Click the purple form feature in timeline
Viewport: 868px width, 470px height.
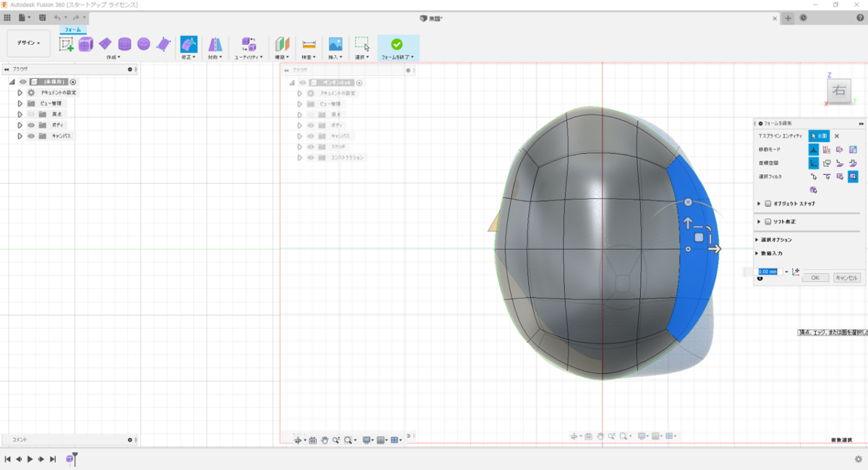(x=70, y=459)
